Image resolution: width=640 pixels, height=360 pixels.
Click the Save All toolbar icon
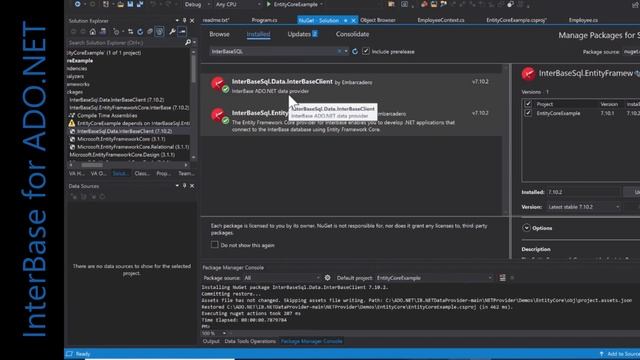point(140,4)
